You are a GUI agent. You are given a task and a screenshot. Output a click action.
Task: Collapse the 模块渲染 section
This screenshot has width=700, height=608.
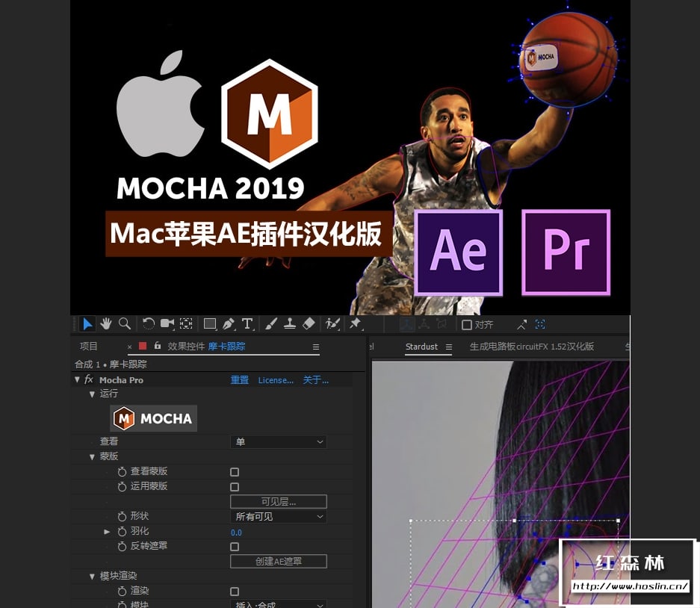92,577
